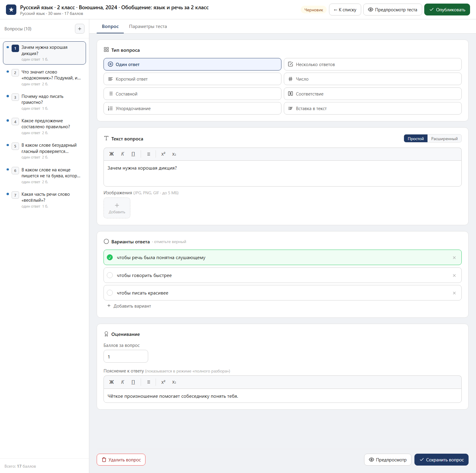
Task: Choose the «Упорядочивание» question type
Action: (x=192, y=109)
